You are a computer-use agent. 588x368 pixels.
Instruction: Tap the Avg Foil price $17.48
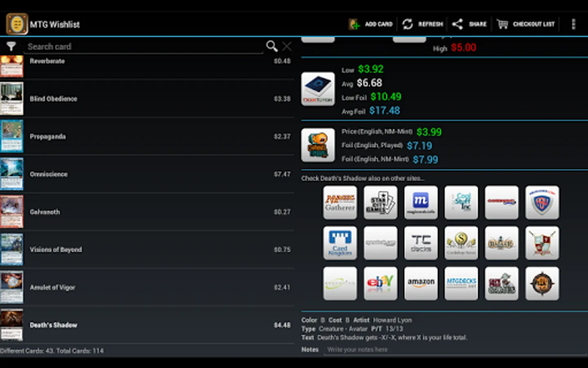point(385,111)
